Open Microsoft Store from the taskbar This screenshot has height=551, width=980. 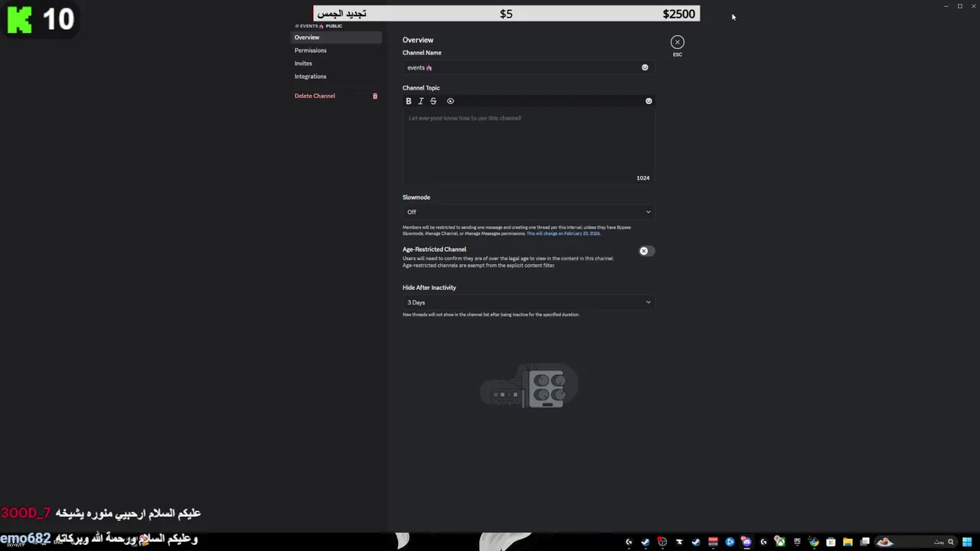[831, 542]
